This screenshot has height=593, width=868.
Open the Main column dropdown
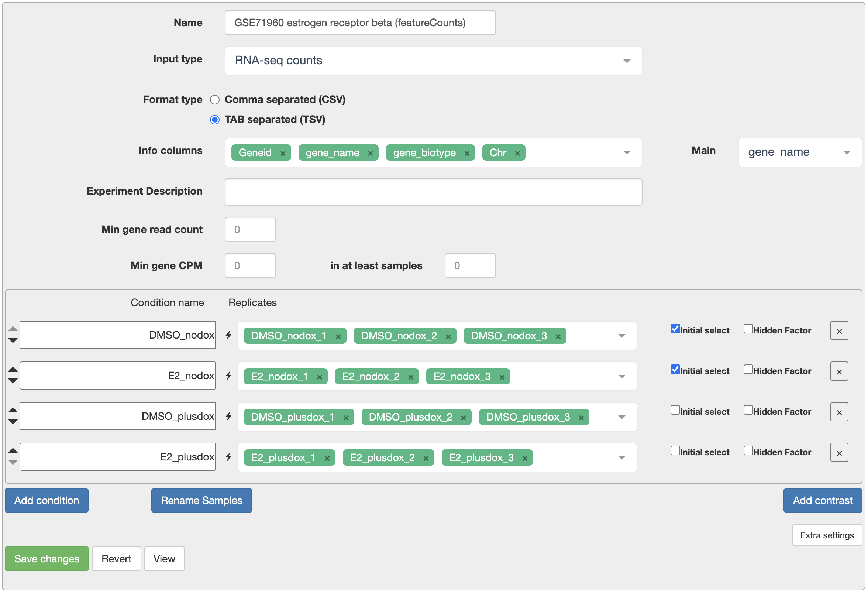800,152
